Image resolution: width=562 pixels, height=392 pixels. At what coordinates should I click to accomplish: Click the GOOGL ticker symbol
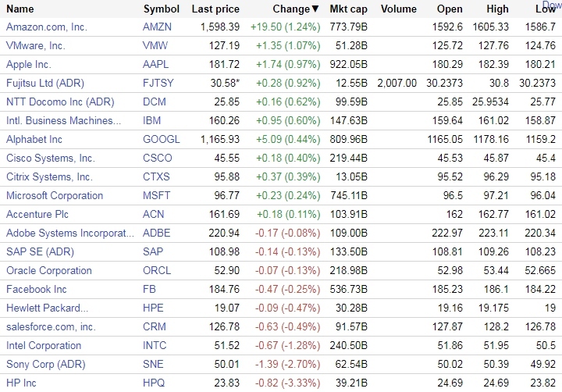tap(162, 140)
